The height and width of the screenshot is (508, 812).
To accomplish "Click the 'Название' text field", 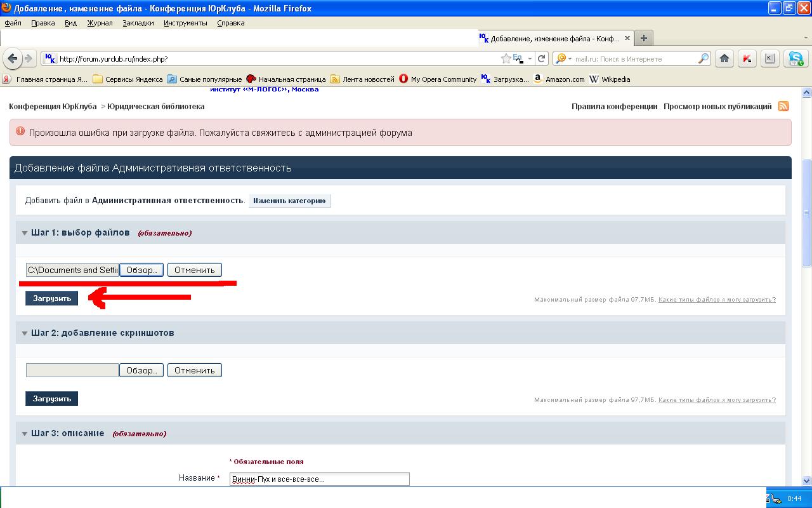I will pyautogui.click(x=319, y=479).
